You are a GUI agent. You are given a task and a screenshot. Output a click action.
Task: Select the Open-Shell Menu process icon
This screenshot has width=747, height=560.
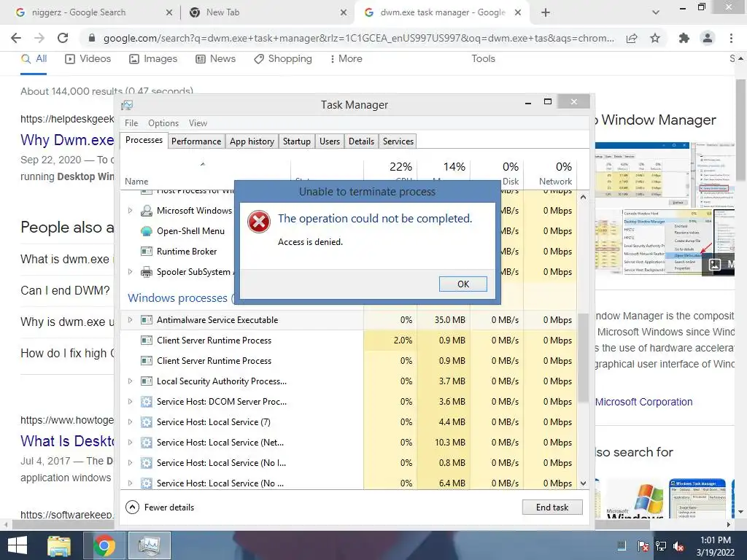[147, 231]
